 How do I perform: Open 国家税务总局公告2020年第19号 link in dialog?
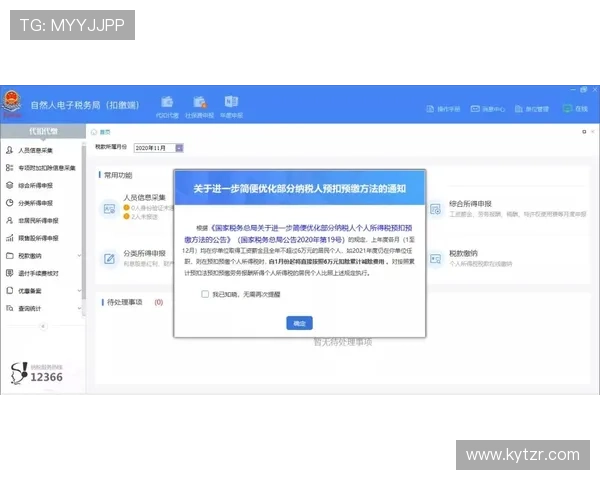(x=291, y=240)
